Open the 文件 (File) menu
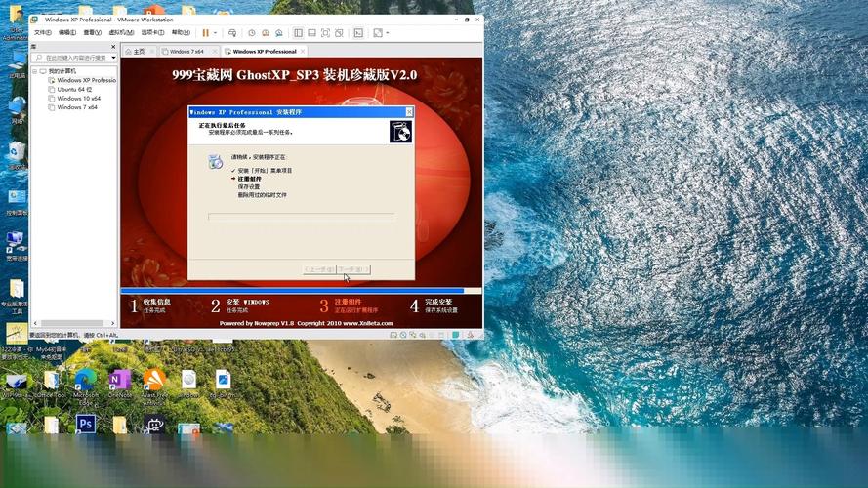The width and height of the screenshot is (868, 488). [x=43, y=32]
